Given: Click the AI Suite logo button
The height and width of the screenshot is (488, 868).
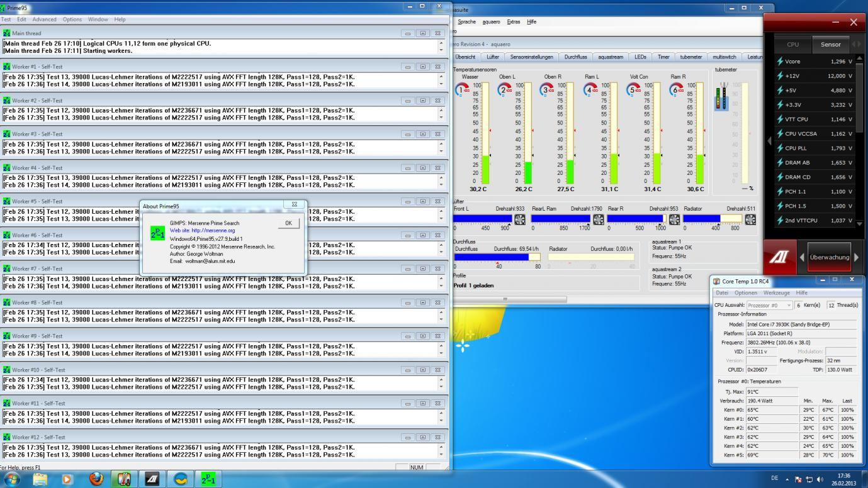Looking at the screenshot, I should coord(781,257).
